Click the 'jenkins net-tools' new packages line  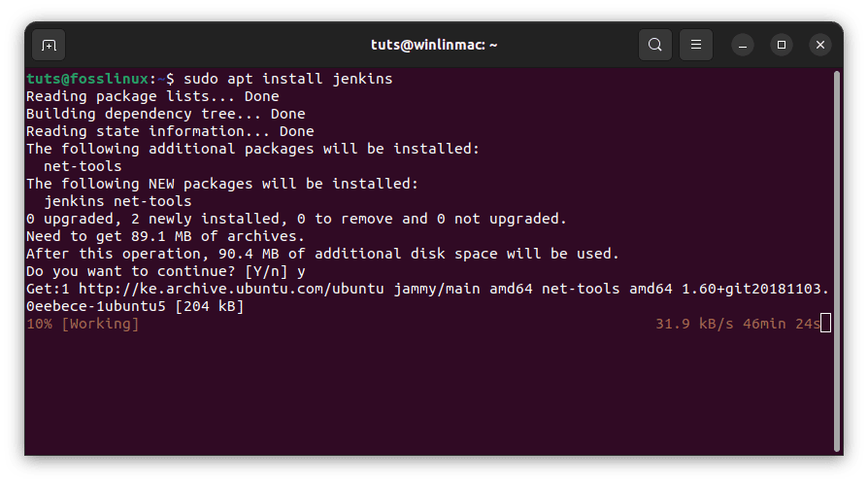117,201
